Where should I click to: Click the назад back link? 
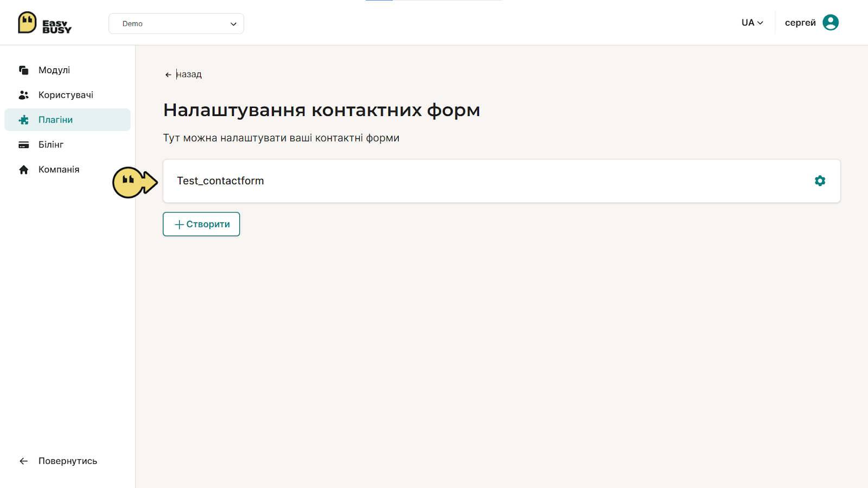[189, 74]
